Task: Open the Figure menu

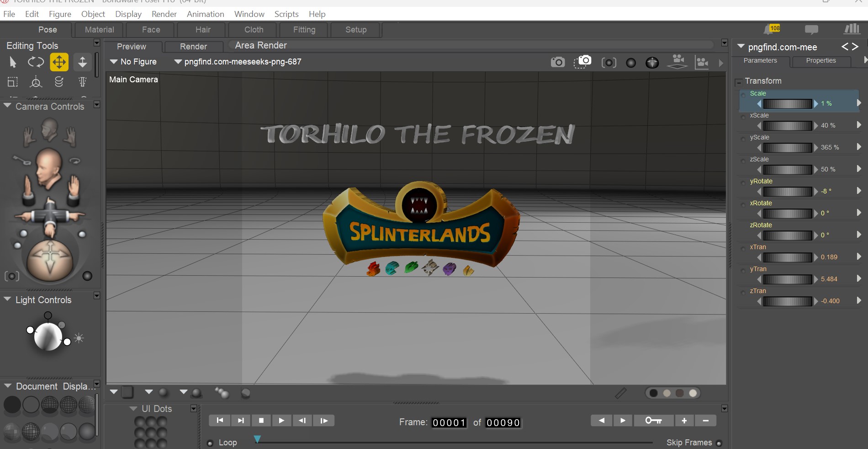Action: click(60, 14)
